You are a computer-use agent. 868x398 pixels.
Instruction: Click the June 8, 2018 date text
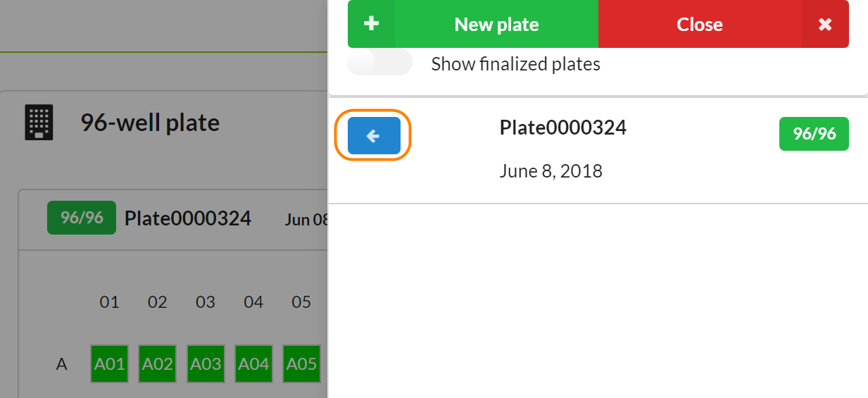[551, 171]
